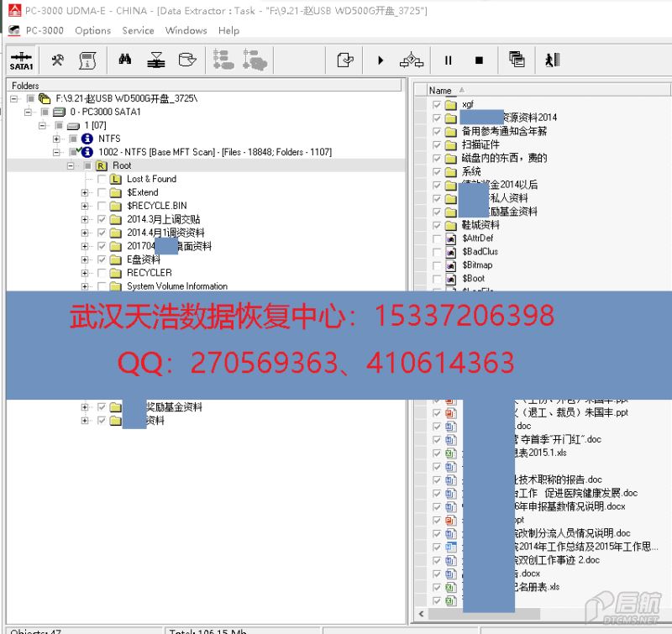The height and width of the screenshot is (634, 672).
Task: Open the Options menu
Action: (92, 30)
